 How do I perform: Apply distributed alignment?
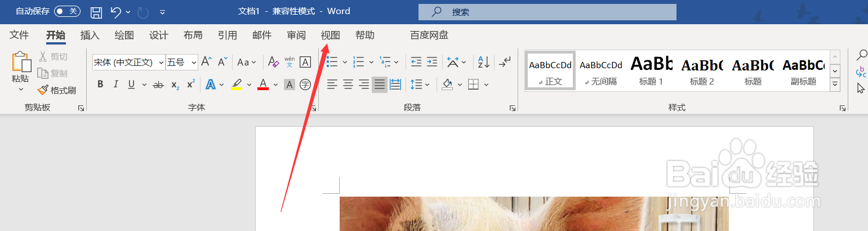coord(395,85)
